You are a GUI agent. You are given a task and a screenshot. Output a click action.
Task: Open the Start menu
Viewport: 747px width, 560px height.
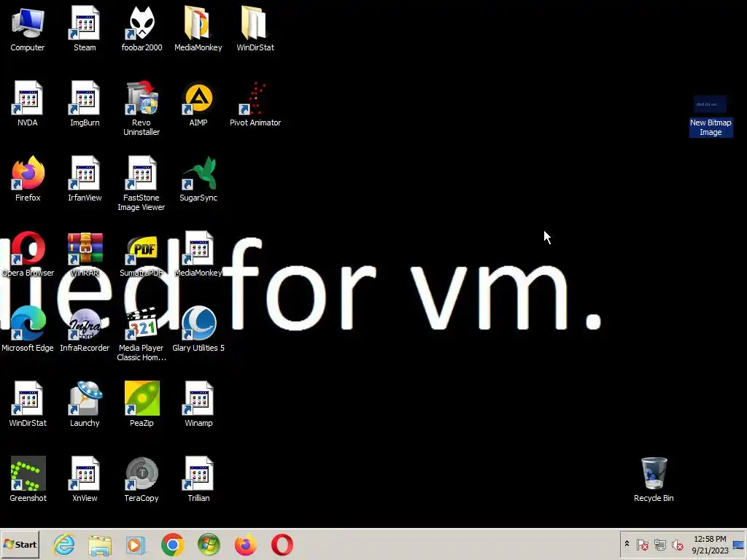tap(20, 544)
